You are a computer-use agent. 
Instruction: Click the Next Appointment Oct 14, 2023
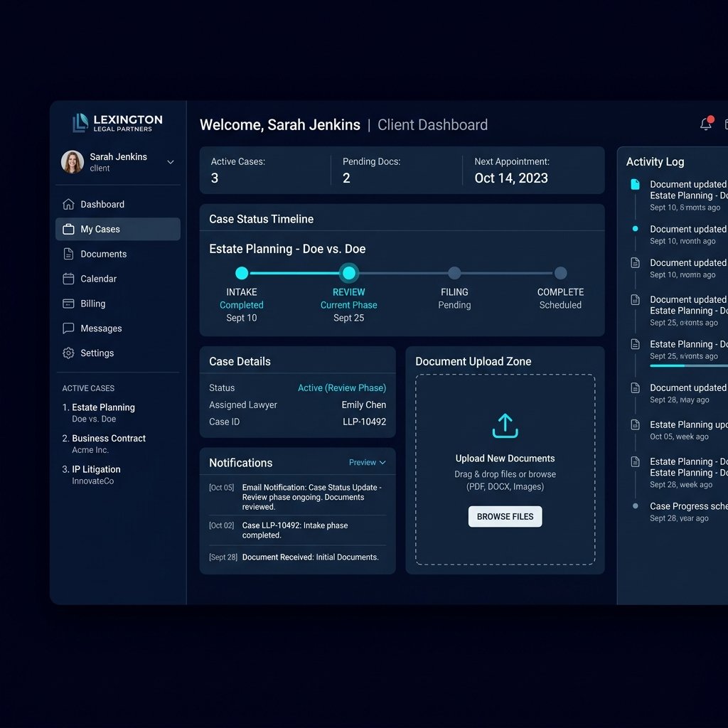tap(511, 178)
